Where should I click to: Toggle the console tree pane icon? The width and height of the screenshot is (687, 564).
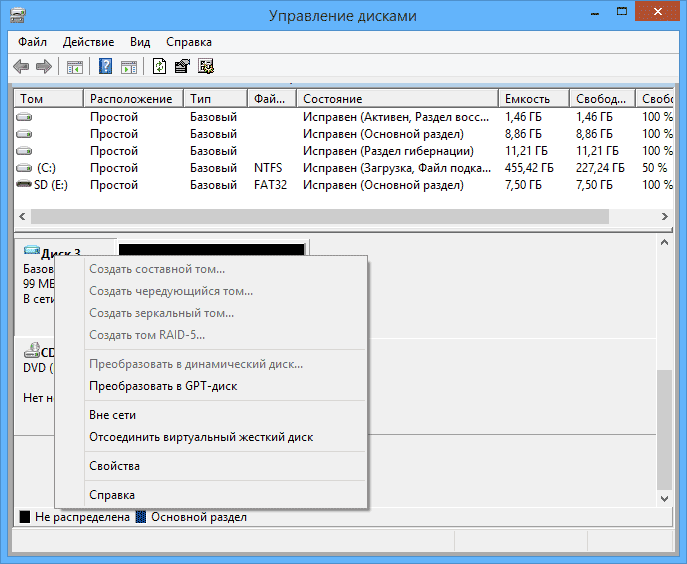(74, 67)
